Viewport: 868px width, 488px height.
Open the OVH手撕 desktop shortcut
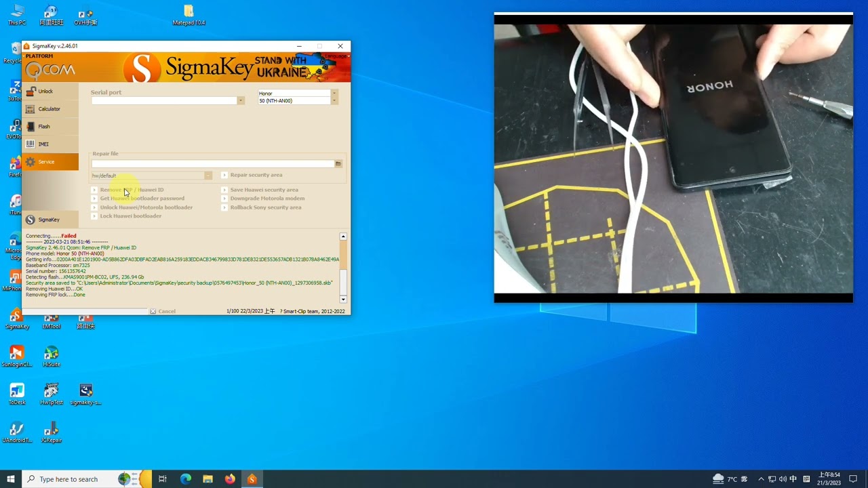[85, 16]
